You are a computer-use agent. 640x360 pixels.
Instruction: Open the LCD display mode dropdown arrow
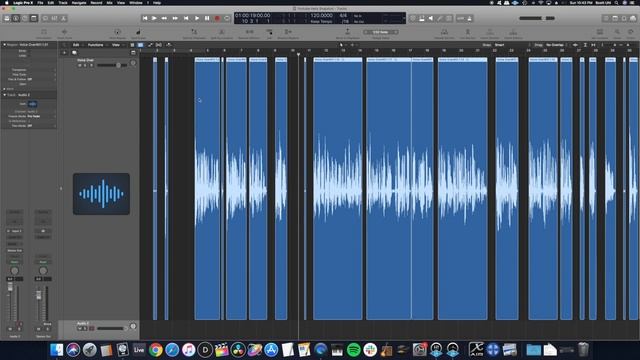click(x=404, y=18)
